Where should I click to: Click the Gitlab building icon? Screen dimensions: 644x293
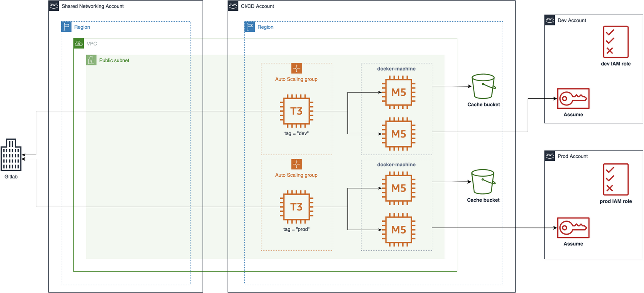[x=11, y=155]
